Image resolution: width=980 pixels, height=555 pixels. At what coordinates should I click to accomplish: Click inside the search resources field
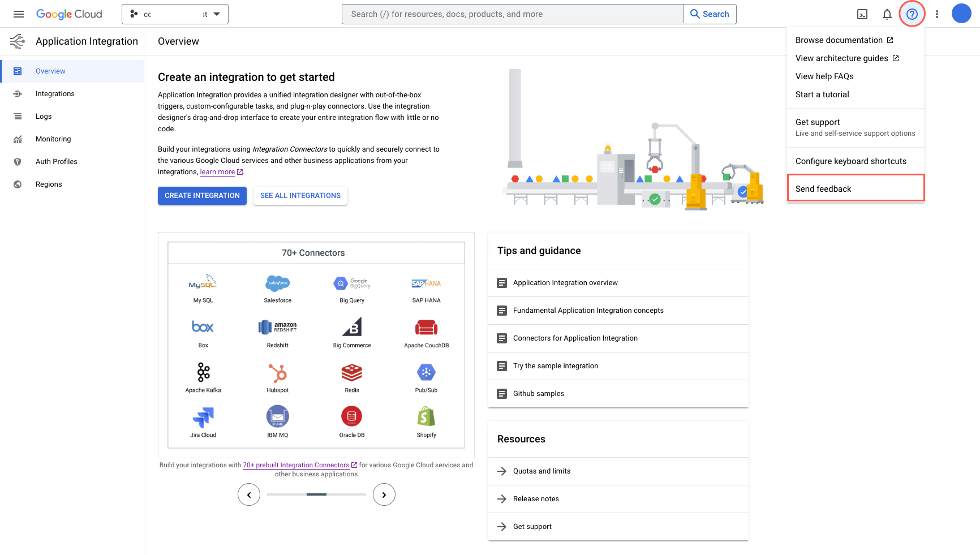click(x=509, y=14)
